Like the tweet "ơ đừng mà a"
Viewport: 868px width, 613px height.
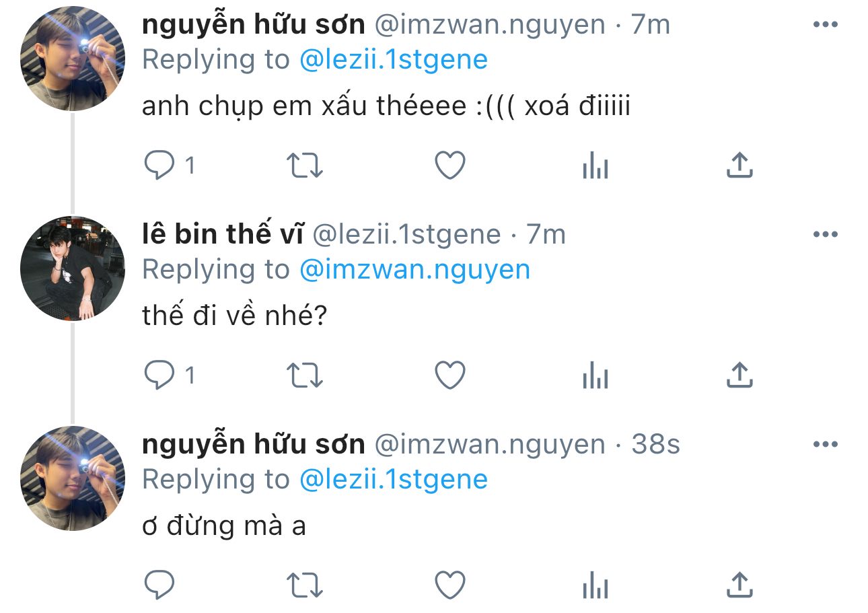[450, 585]
